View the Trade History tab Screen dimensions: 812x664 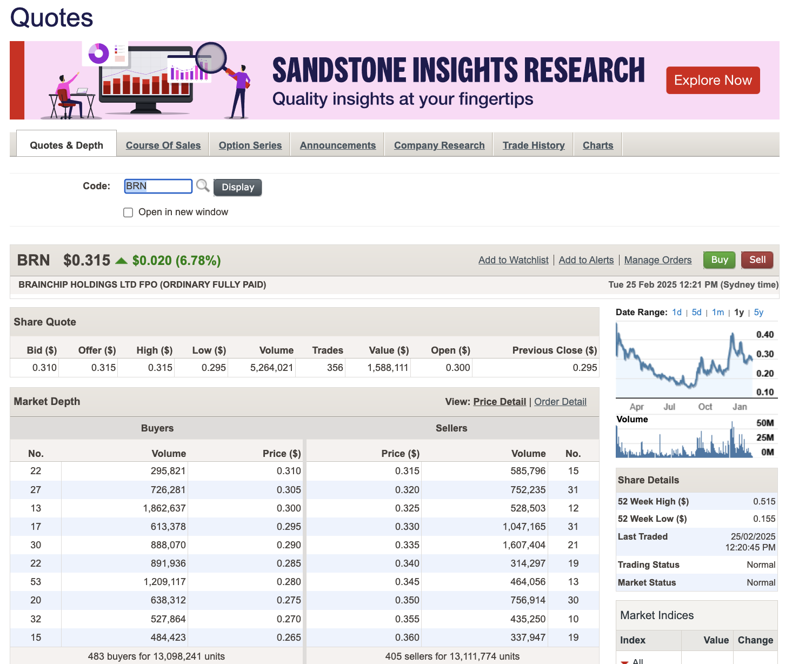534,145
